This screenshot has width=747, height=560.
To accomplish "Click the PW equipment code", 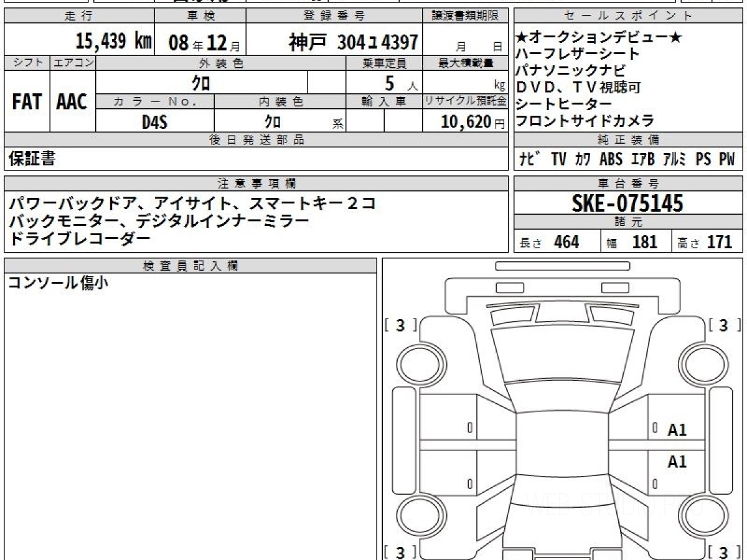I will pos(727,159).
